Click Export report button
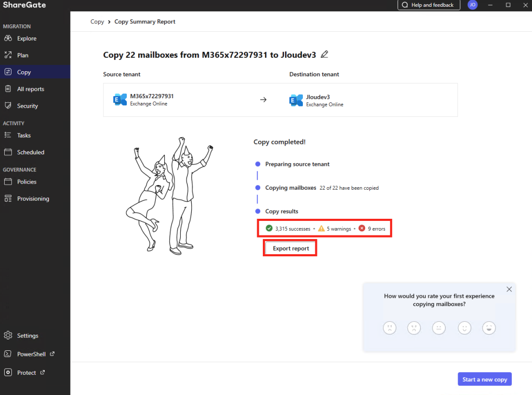Viewport: 532px width, 395px height. (291, 248)
